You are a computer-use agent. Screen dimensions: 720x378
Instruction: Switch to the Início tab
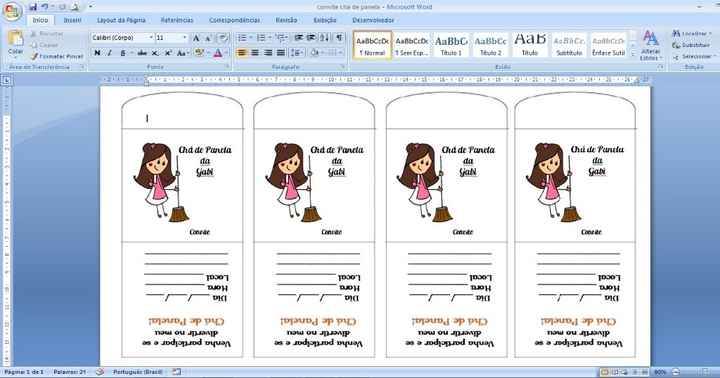(x=40, y=20)
